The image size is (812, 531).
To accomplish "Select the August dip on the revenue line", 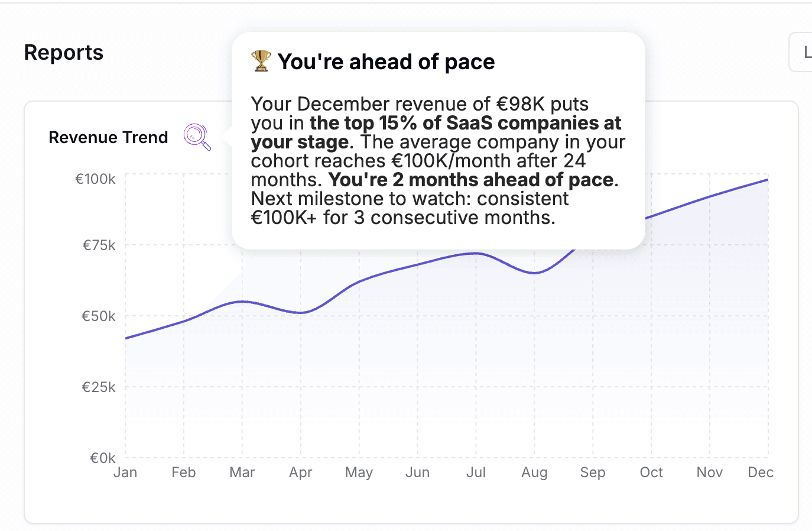I will tap(534, 274).
